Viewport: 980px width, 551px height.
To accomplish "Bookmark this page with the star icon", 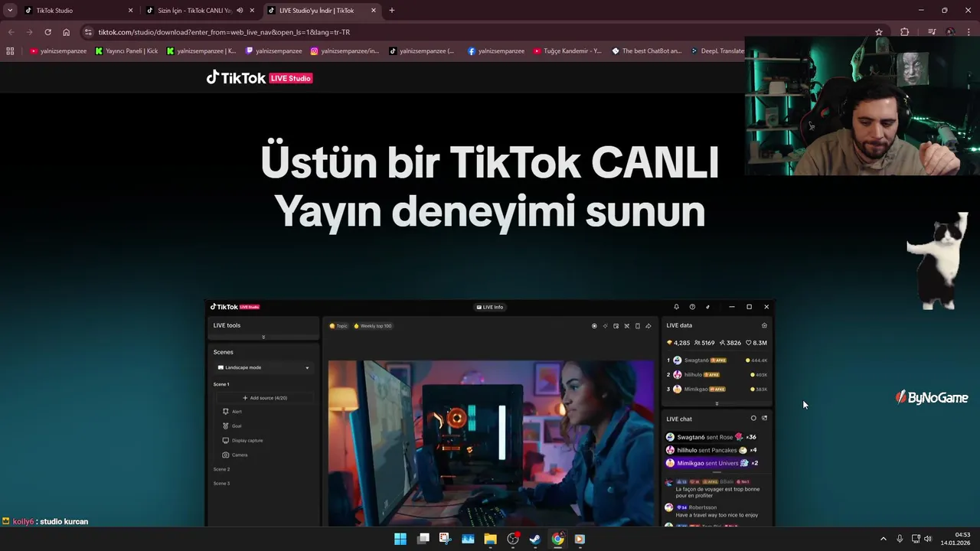I will point(879,32).
